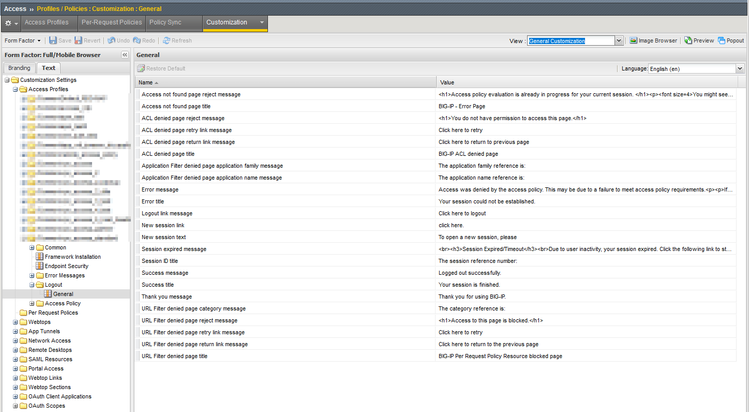
Task: Click the Save toolbar icon
Action: tap(59, 41)
